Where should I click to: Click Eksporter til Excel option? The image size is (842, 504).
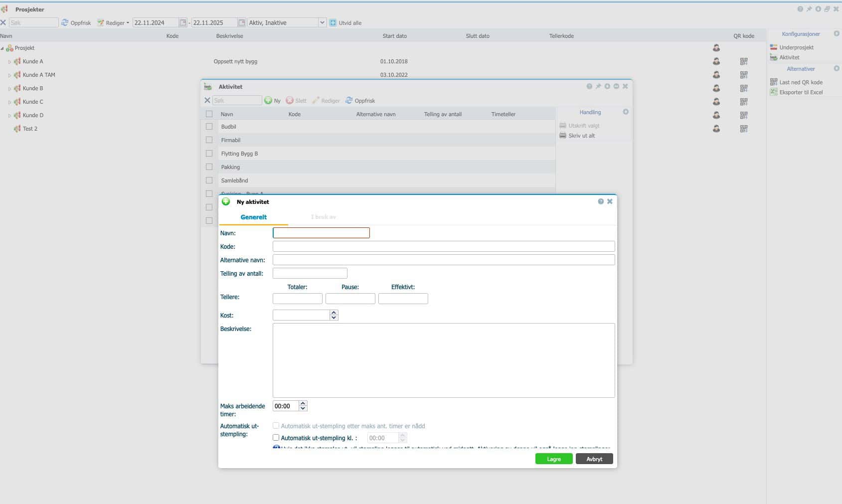(x=796, y=92)
